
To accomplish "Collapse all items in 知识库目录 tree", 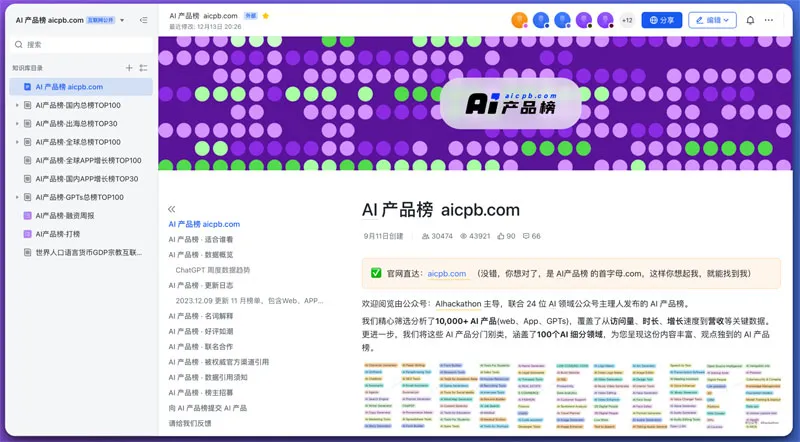I will [143, 68].
